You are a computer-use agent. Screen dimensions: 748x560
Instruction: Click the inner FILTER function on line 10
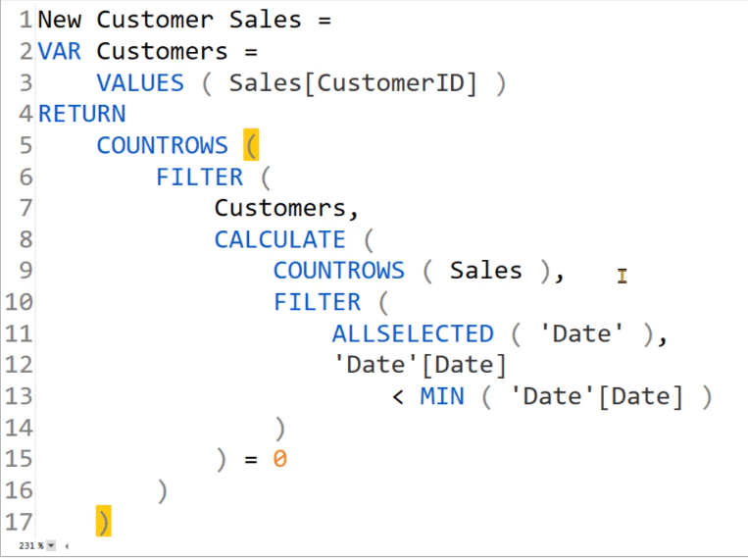(x=318, y=302)
